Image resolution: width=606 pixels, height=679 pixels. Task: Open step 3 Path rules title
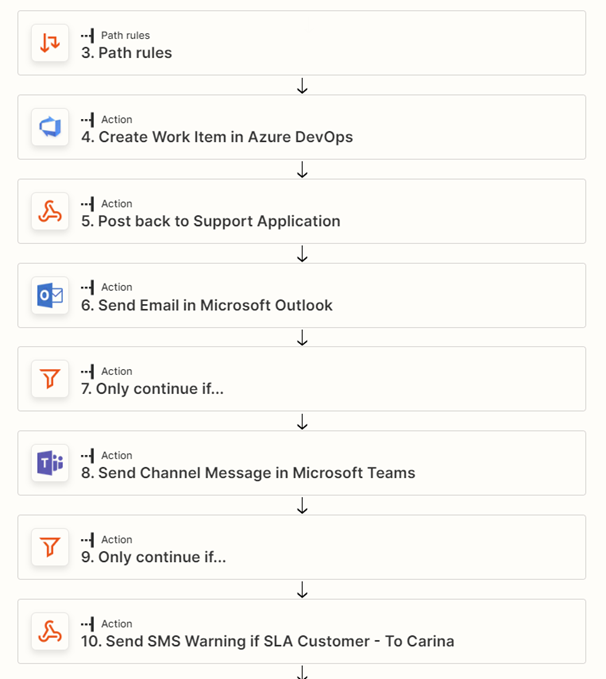[x=126, y=53]
